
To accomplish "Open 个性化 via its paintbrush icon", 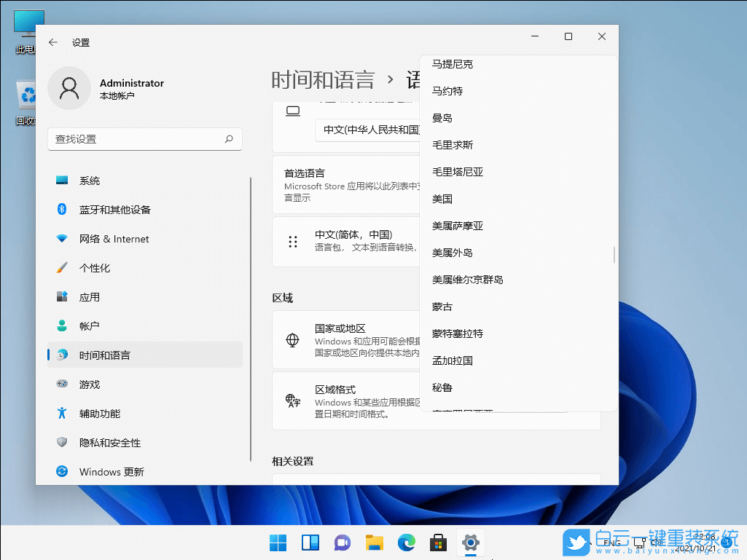I will click(x=62, y=268).
